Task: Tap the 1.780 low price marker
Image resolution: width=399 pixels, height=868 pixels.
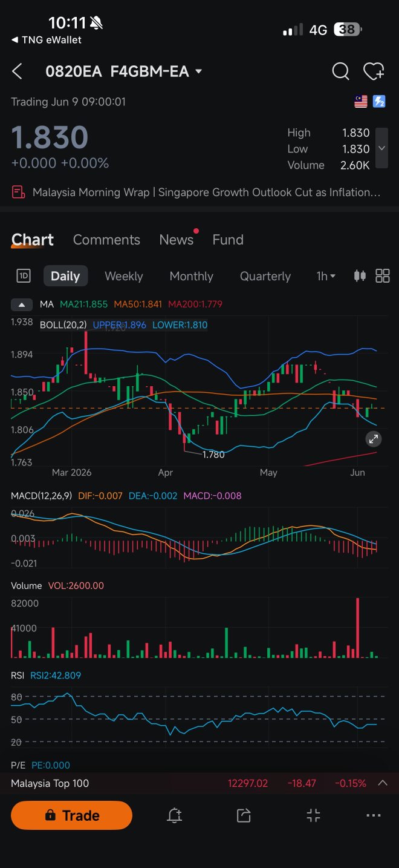Action: point(213,455)
